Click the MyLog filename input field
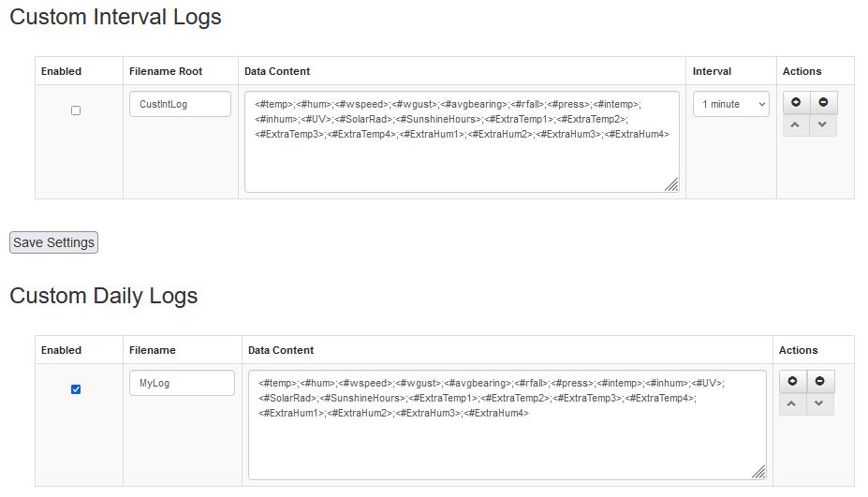Image resolution: width=868 pixels, height=497 pixels. tap(182, 383)
